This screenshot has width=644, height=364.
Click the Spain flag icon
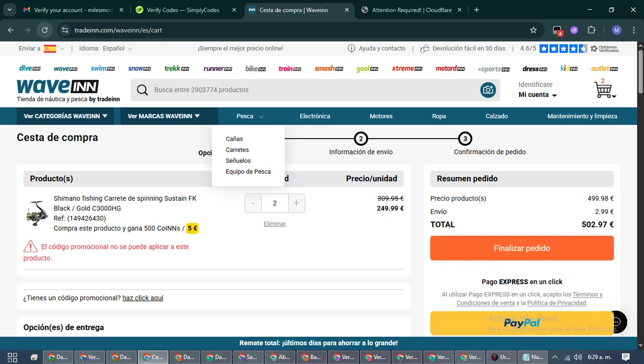(50, 49)
